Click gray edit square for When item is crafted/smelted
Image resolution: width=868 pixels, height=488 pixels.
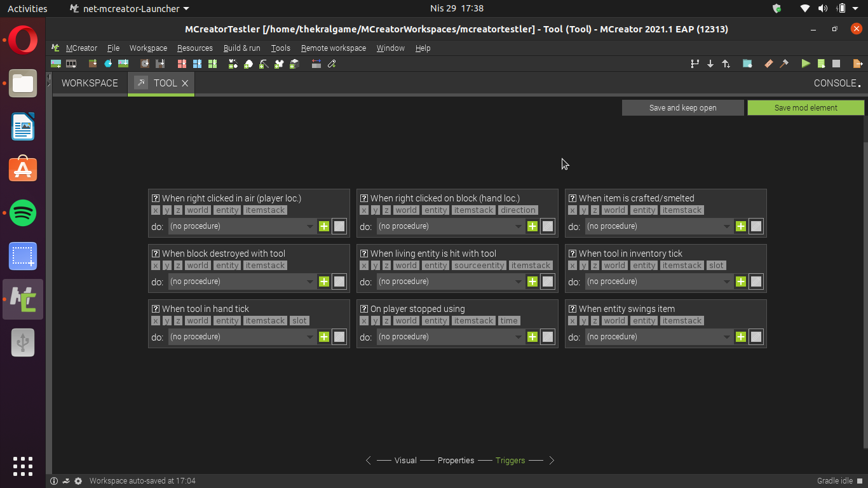tap(756, 226)
